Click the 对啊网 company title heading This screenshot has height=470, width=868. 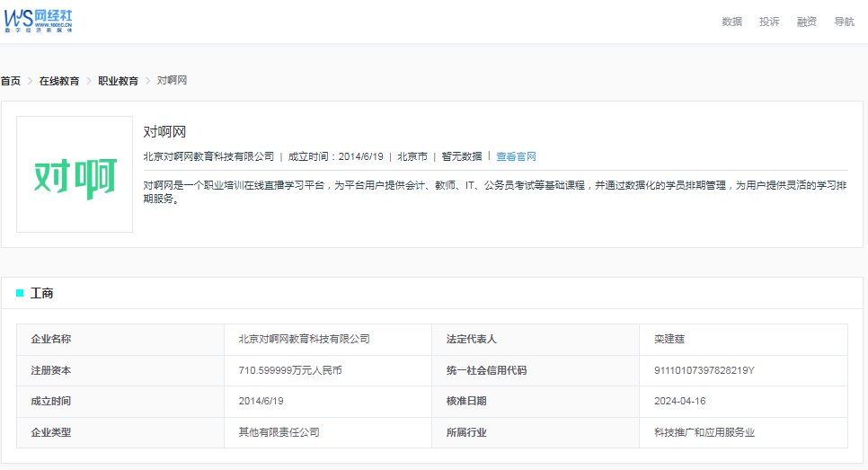pyautogui.click(x=164, y=132)
